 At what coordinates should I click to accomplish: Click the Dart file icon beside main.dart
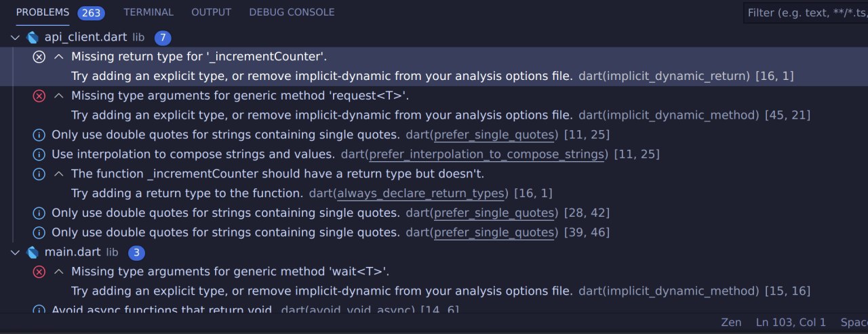click(x=33, y=252)
